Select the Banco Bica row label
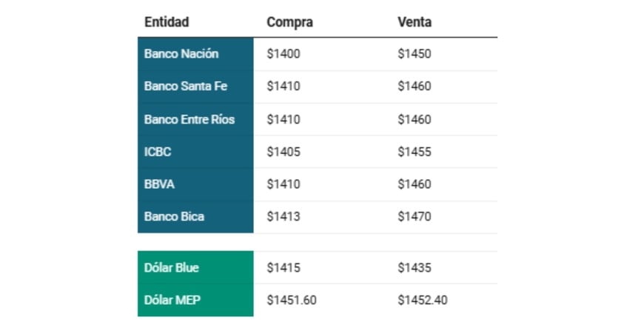 [174, 217]
